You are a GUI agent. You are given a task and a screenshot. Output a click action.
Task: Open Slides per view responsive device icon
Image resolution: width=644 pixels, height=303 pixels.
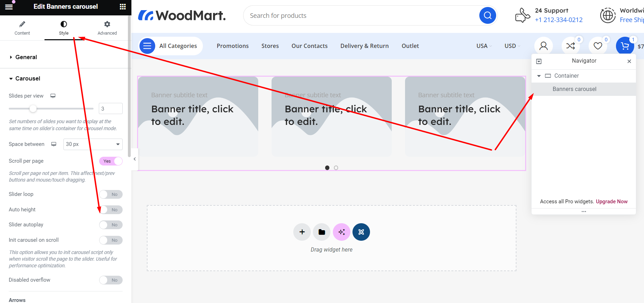53,96
